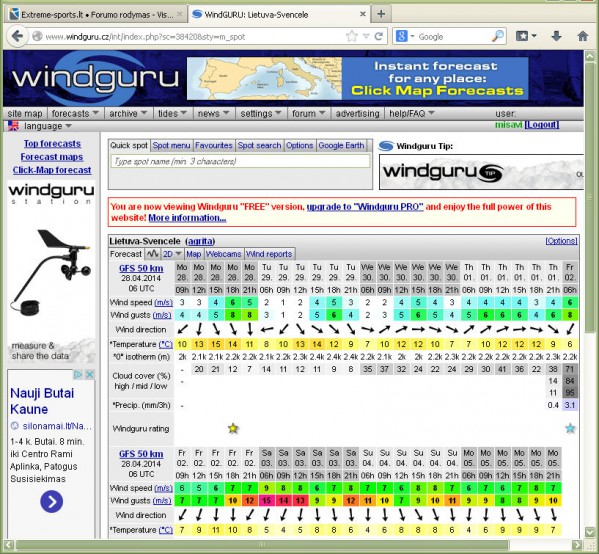Open the forecast [Options] link
This screenshot has height=554, width=599.
(561, 241)
